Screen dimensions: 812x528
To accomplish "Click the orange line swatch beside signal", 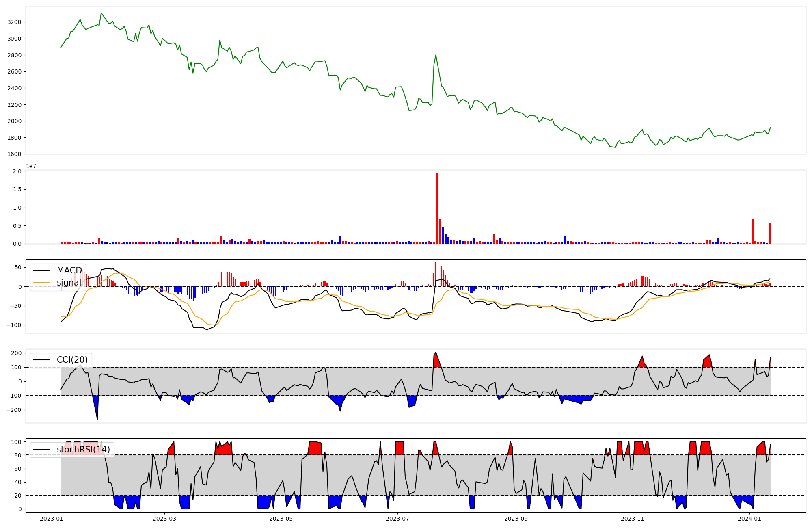I will [42, 283].
